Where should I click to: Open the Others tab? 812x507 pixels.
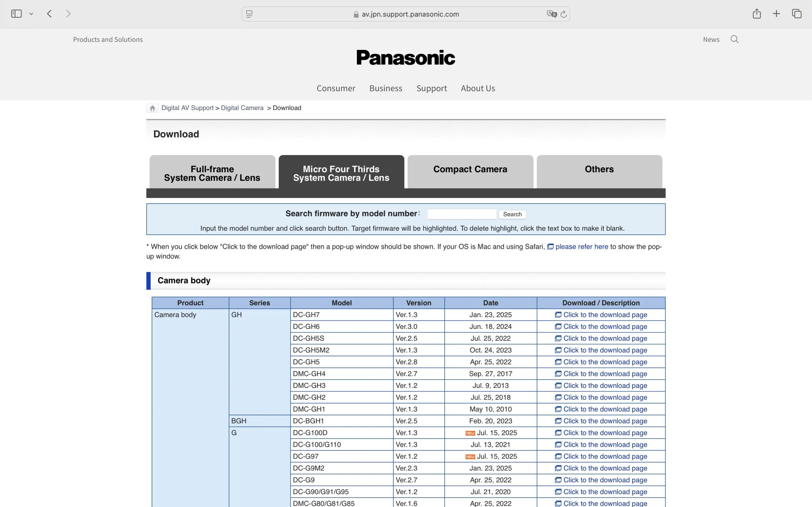(599, 172)
